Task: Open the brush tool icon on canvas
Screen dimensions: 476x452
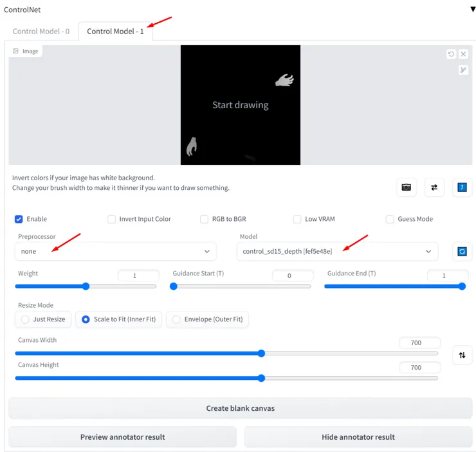Action: click(x=463, y=70)
